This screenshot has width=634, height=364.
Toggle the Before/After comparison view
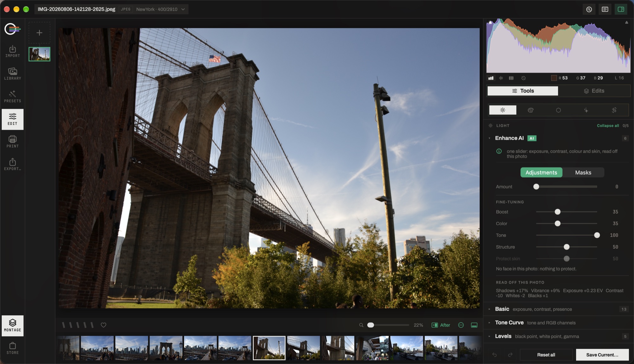pyautogui.click(x=441, y=325)
